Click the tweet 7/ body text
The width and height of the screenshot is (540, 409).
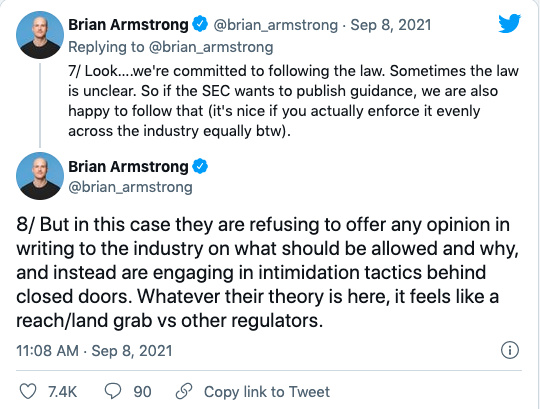pyautogui.click(x=293, y=101)
